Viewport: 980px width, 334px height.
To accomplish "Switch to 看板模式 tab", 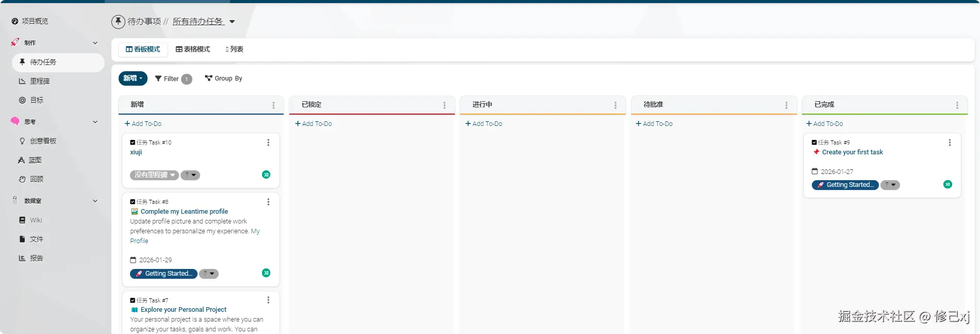I will 143,50.
